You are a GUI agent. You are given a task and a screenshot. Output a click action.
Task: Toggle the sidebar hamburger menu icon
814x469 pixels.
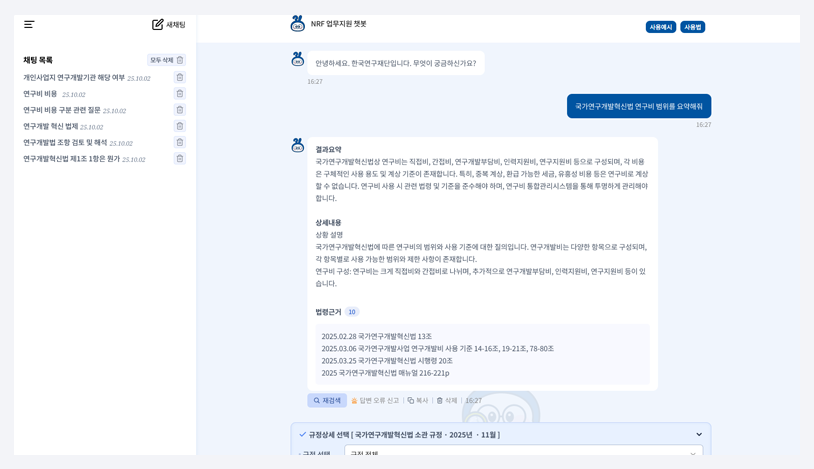click(x=29, y=24)
